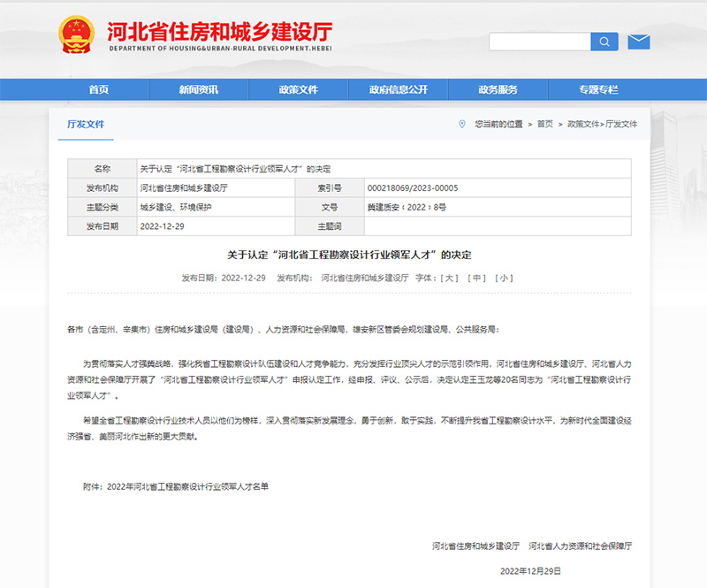Open the 首页 navigation menu item

(99, 90)
